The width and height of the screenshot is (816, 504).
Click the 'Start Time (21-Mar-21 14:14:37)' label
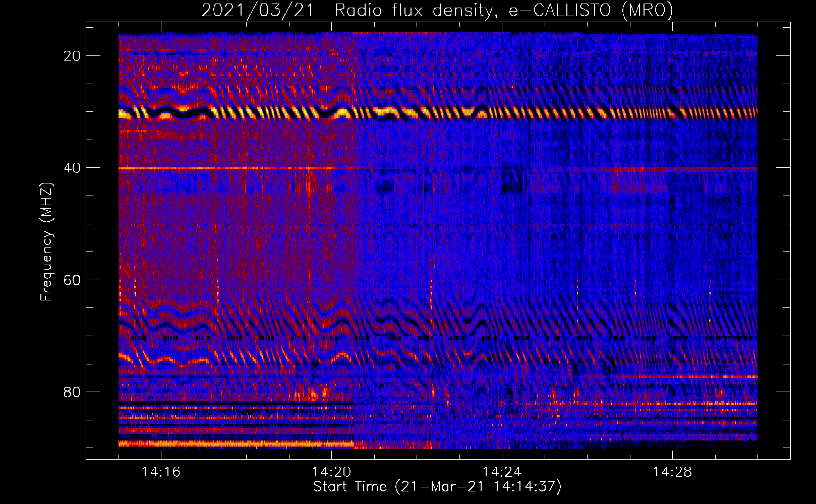tap(437, 487)
